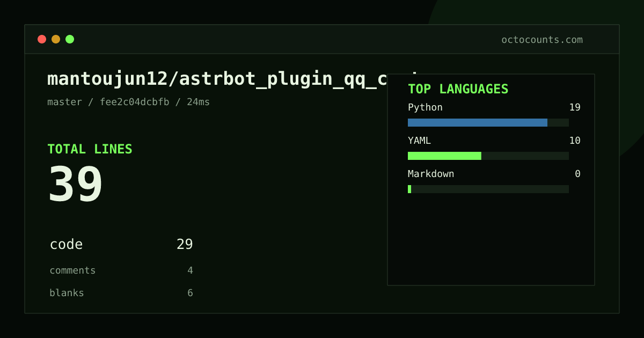Click the Markdown progress bar

pos(488,189)
